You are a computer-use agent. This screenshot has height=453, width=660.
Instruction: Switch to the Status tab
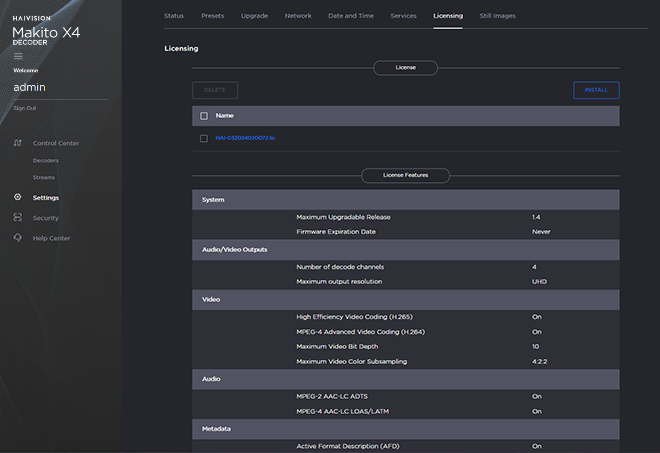[x=174, y=16]
